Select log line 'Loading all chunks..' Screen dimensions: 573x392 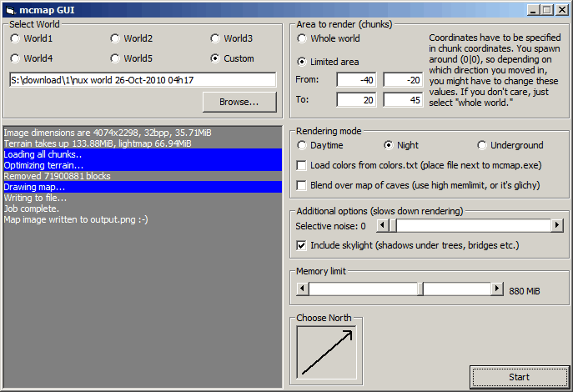click(143, 154)
